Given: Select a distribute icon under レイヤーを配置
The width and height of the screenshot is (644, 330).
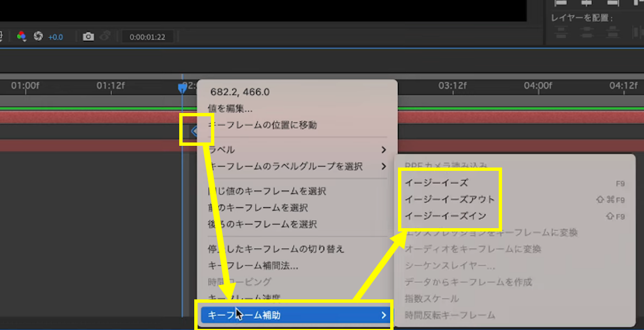Looking at the screenshot, I should 561,32.
